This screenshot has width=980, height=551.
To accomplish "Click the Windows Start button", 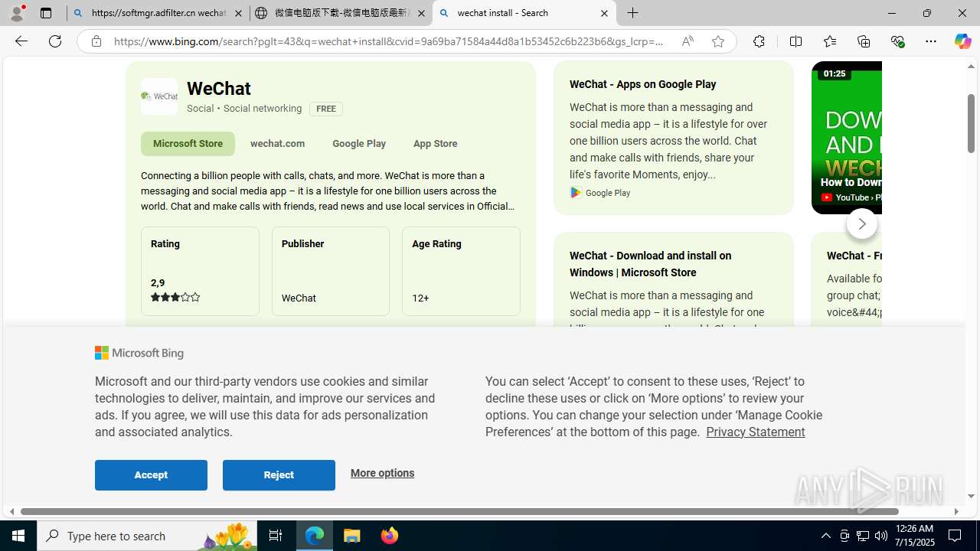I will [x=18, y=536].
